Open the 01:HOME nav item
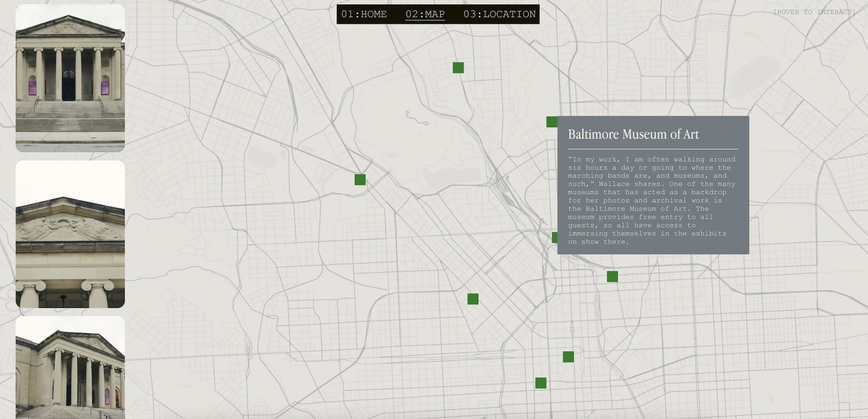Image resolution: width=868 pixels, height=419 pixels. coord(364,14)
